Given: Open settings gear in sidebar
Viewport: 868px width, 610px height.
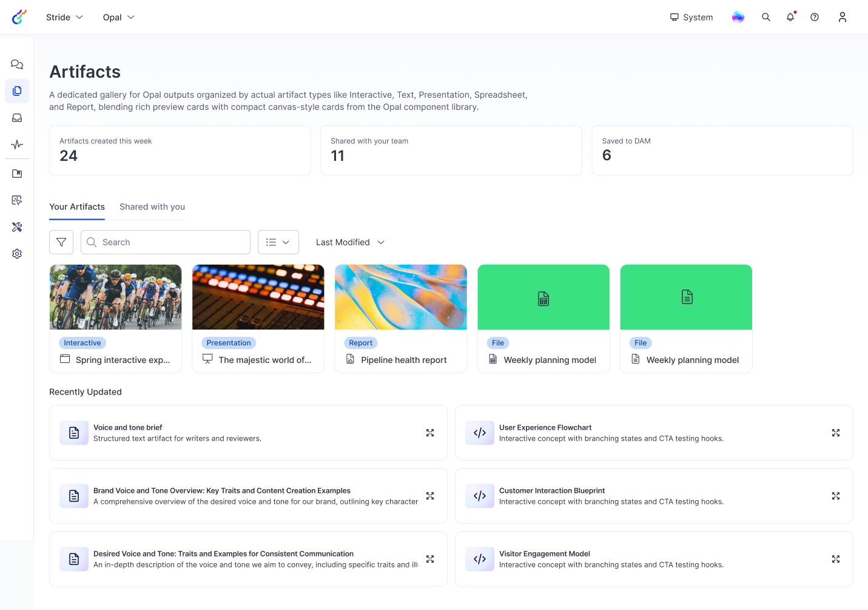Looking at the screenshot, I should (x=17, y=254).
